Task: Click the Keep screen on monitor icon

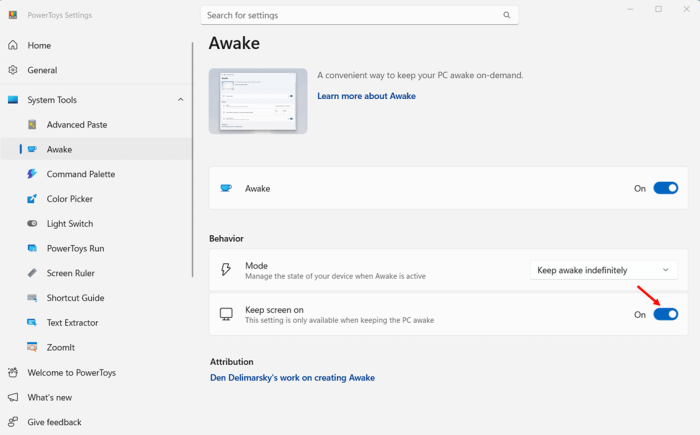Action: tap(226, 314)
